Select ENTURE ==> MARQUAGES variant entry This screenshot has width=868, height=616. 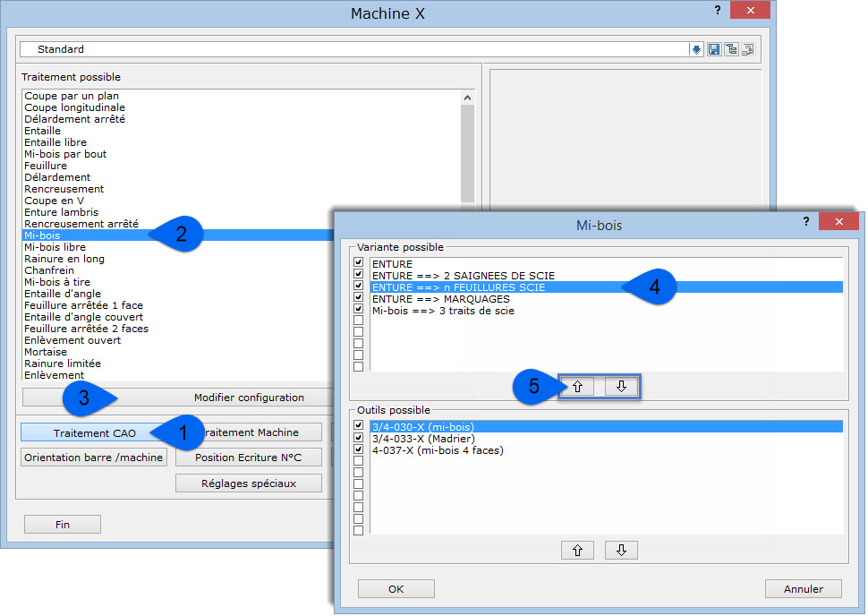(440, 299)
